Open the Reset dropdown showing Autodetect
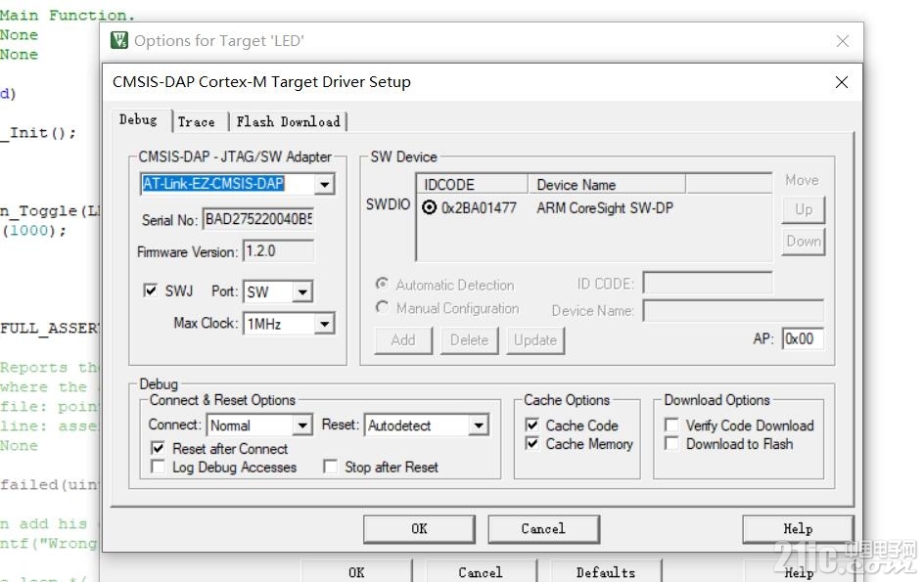924x582 pixels. coord(479,425)
